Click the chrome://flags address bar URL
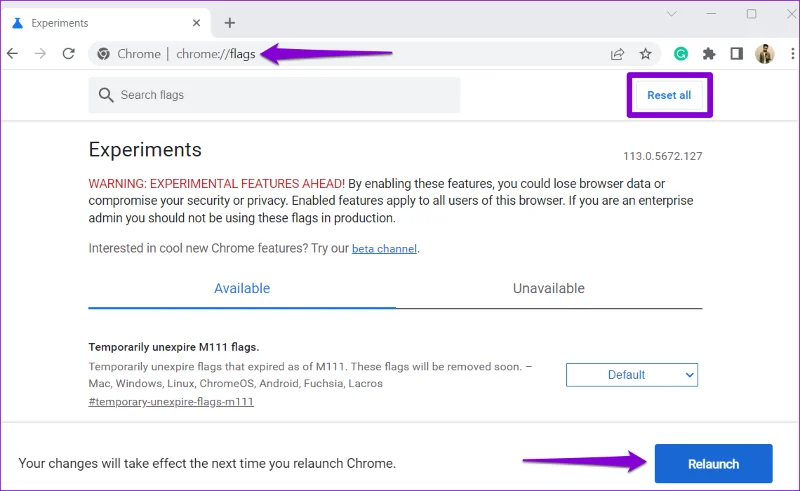 [x=216, y=54]
